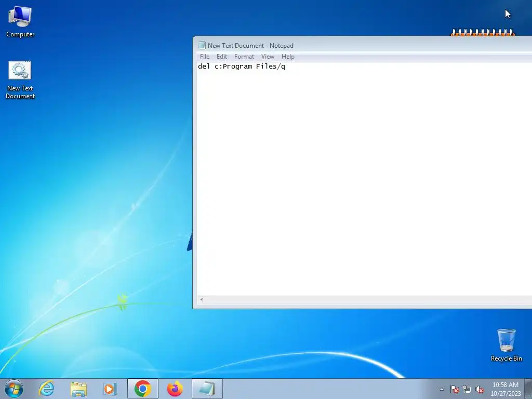This screenshot has width=532, height=399.
Task: Click the Notepad title bar icon
Action: click(x=202, y=45)
